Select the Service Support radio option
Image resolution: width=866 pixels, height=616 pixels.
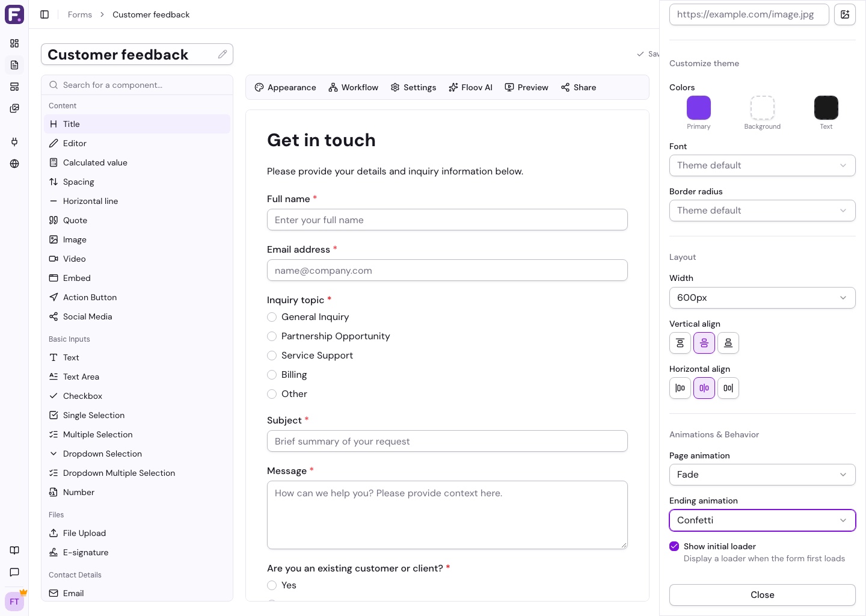tap(272, 356)
